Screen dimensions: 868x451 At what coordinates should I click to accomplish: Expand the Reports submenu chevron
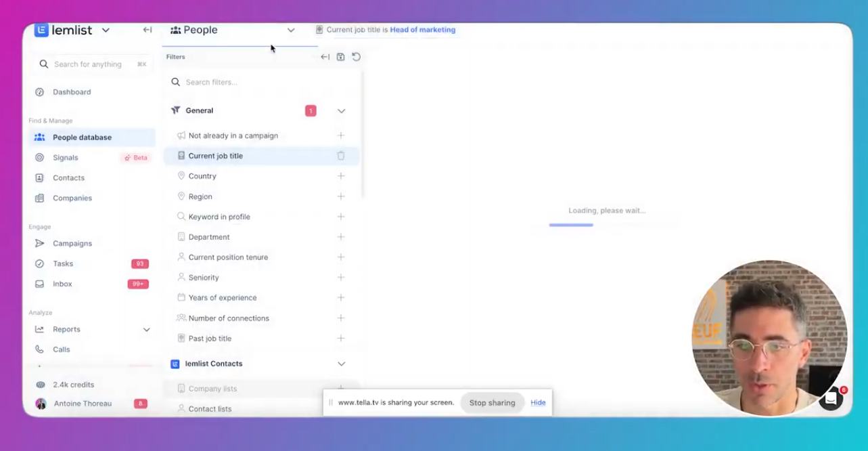[x=146, y=330]
